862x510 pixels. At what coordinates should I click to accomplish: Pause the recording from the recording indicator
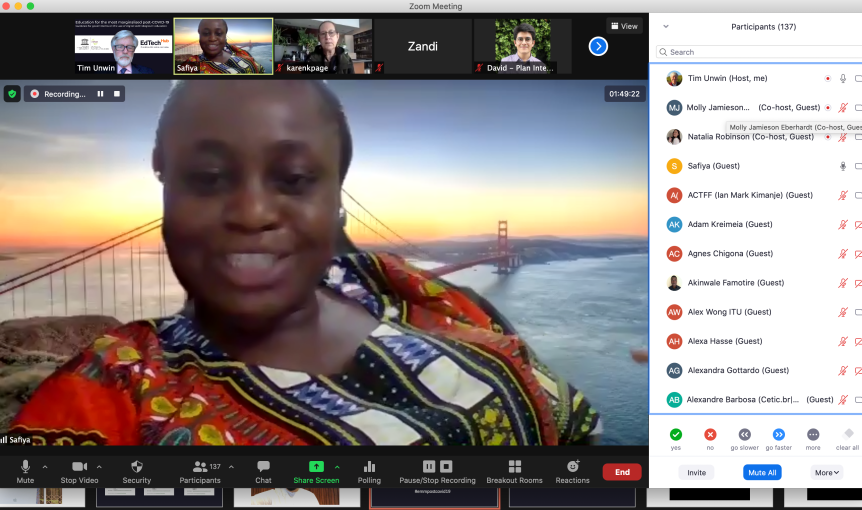click(x=100, y=94)
